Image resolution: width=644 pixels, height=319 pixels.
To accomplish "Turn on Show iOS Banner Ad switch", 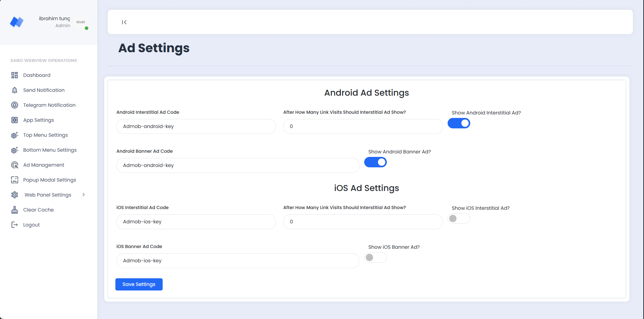I will point(375,257).
